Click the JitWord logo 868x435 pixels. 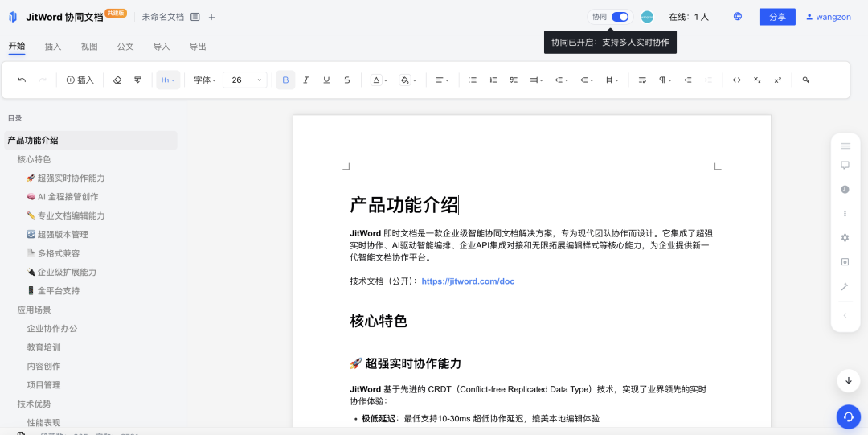pos(13,17)
